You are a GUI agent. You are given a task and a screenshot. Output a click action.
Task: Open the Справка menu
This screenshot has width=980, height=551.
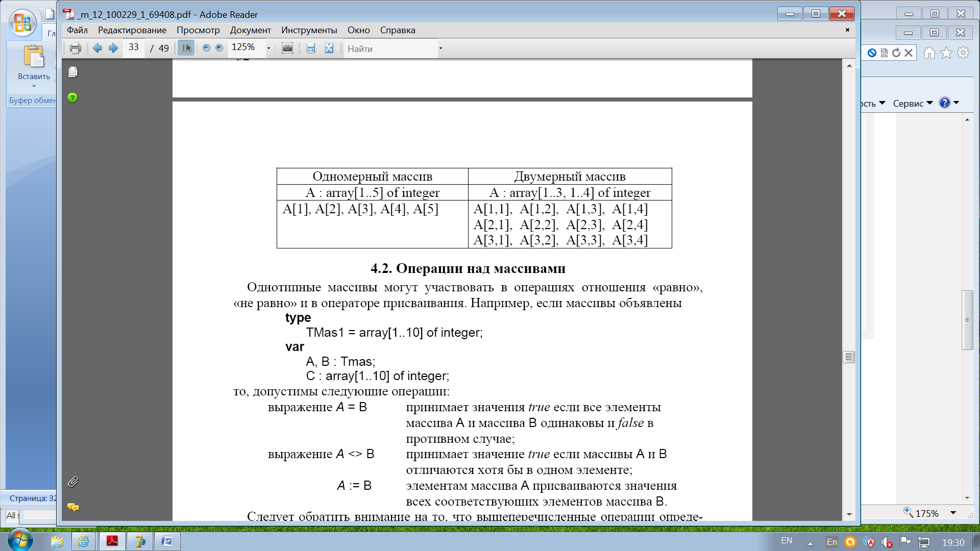tap(398, 30)
